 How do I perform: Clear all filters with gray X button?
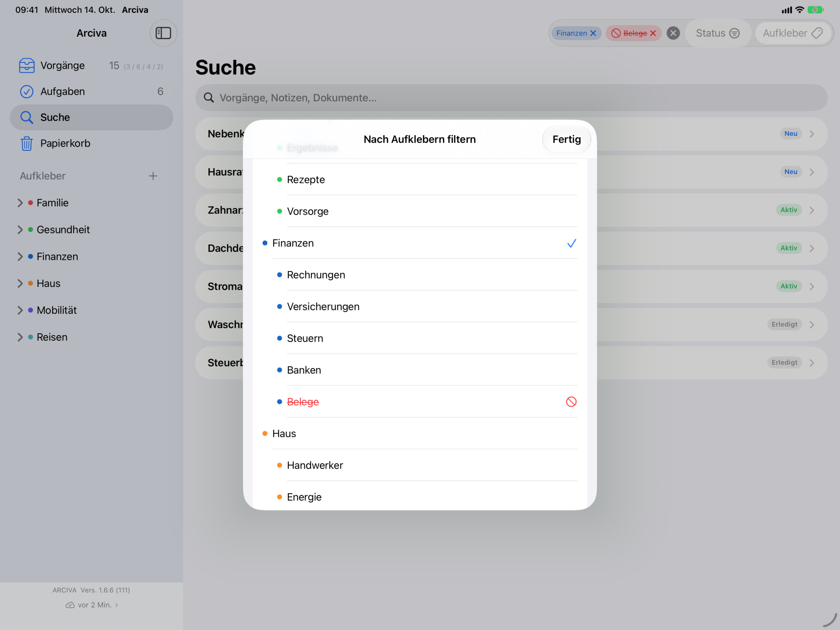673,33
